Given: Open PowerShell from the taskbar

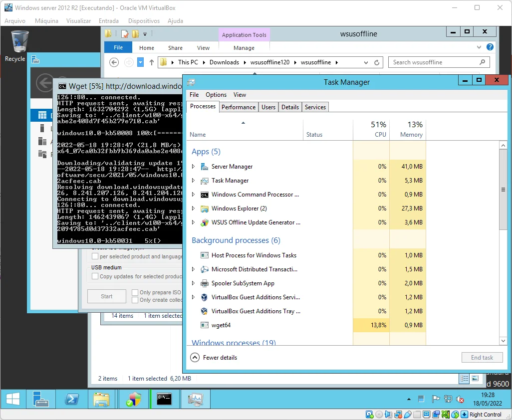Looking at the screenshot, I should 71,399.
